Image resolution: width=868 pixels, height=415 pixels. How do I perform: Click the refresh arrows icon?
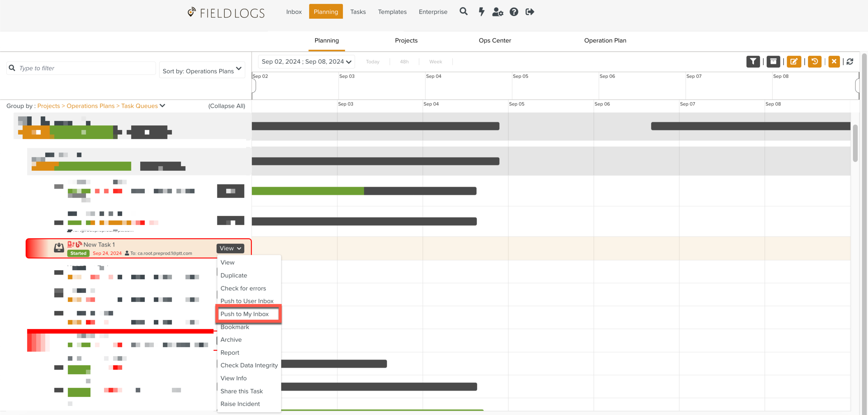850,61
